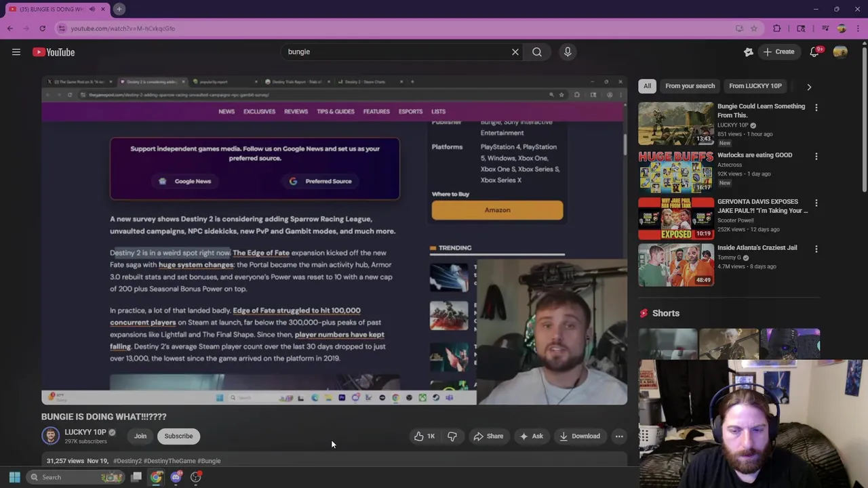868x488 pixels.
Task: Click the '31,257 views Nov 19' description text
Action: pyautogui.click(x=77, y=461)
